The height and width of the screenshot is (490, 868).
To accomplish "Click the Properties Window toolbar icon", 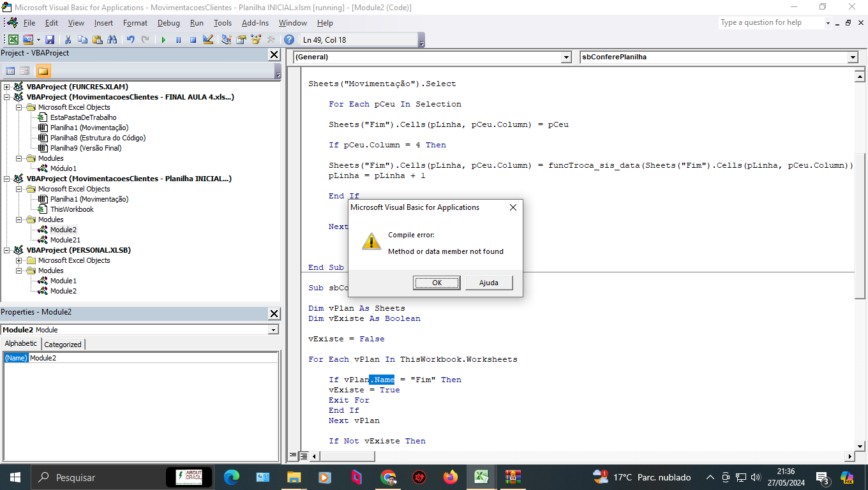I will coord(241,40).
